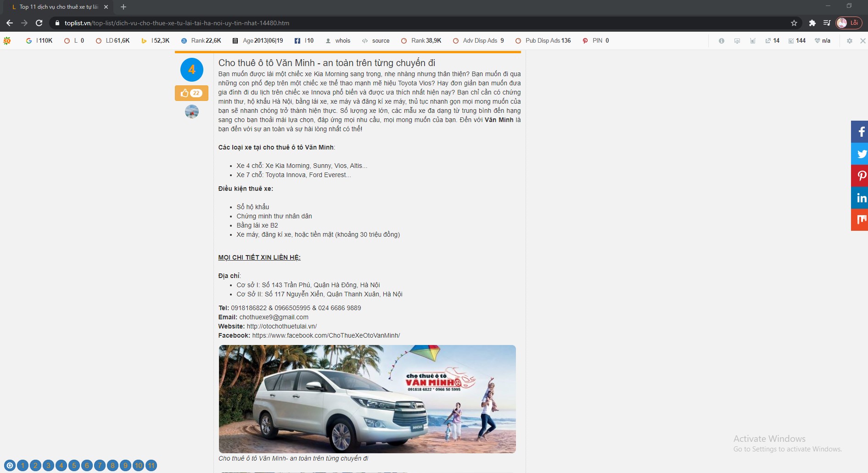868x473 pixels.
Task: Open SEOquake diagnosis monitor icon
Action: (x=737, y=41)
